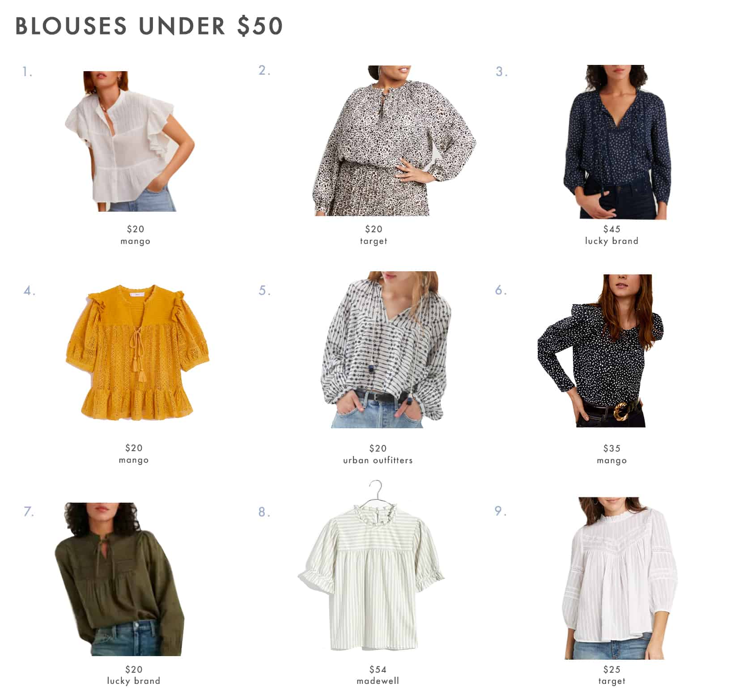
Task: Select the leopard print Target blouse photo
Action: (x=394, y=141)
